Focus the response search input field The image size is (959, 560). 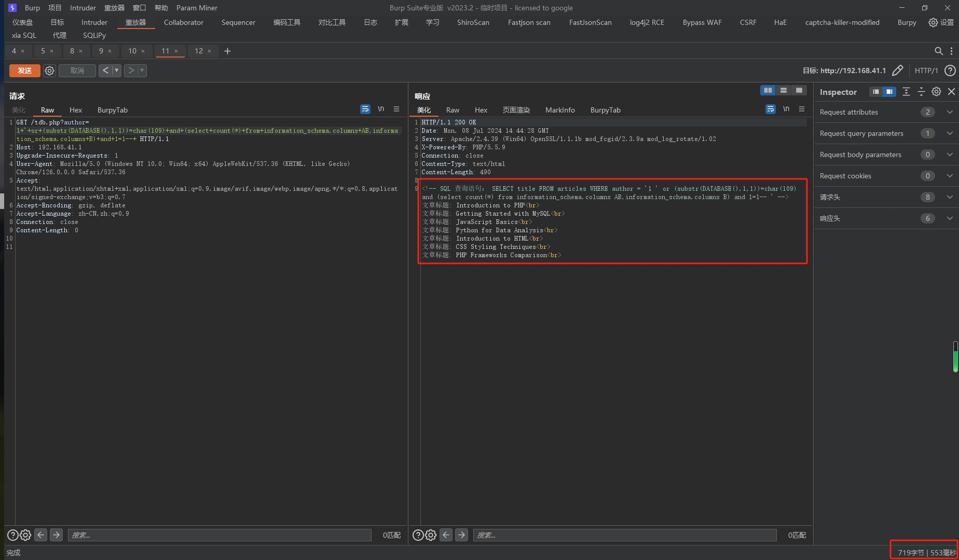(x=625, y=535)
